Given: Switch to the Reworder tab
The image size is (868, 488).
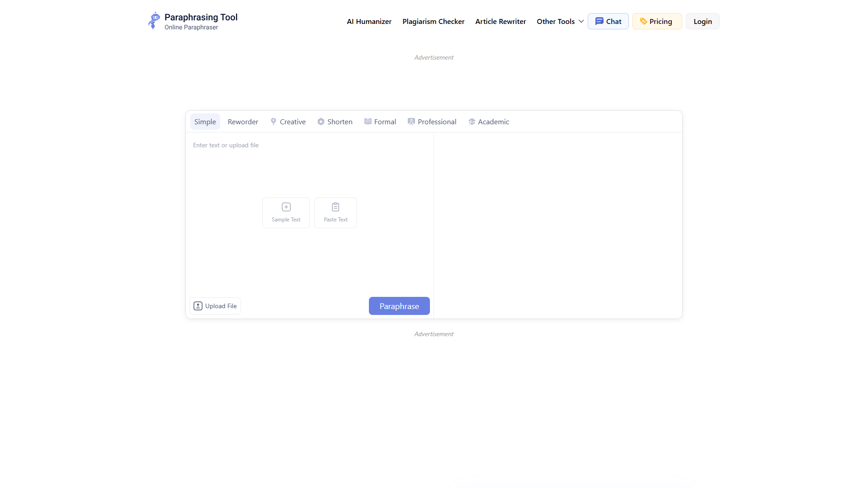Looking at the screenshot, I should coord(243,122).
